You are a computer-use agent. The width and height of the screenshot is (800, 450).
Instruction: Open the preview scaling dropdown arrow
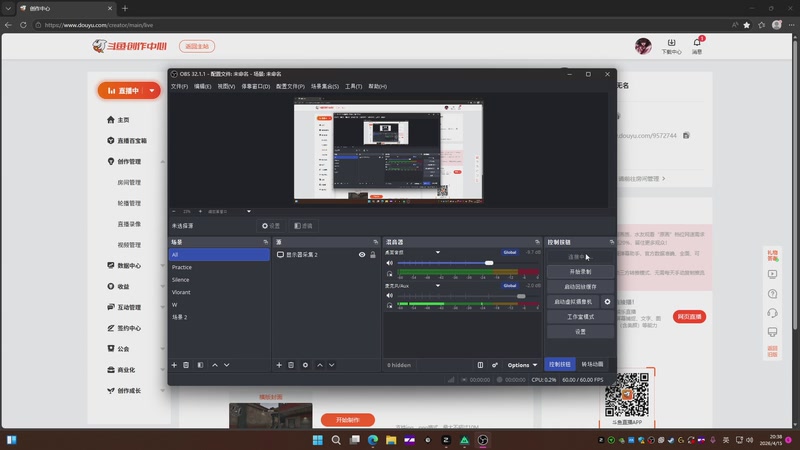(248, 211)
